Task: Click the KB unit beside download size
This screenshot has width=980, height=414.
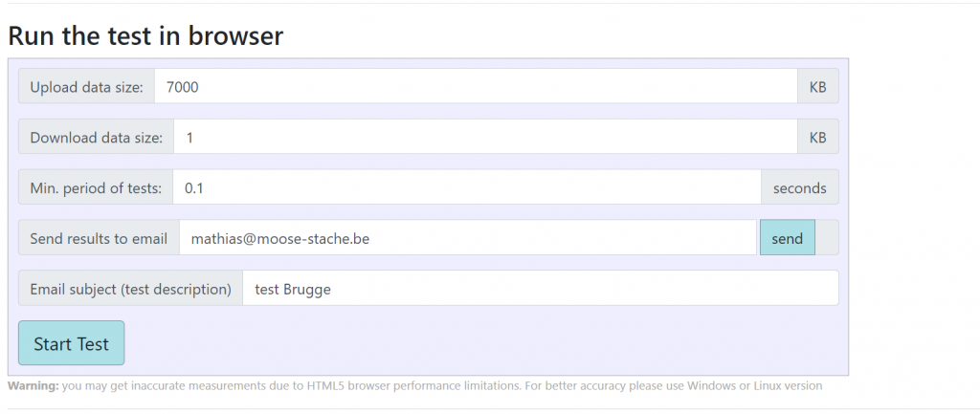Action: point(818,138)
